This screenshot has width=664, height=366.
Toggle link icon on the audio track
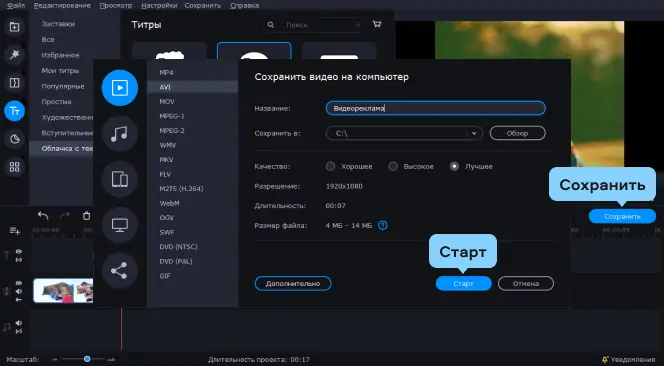19,331
